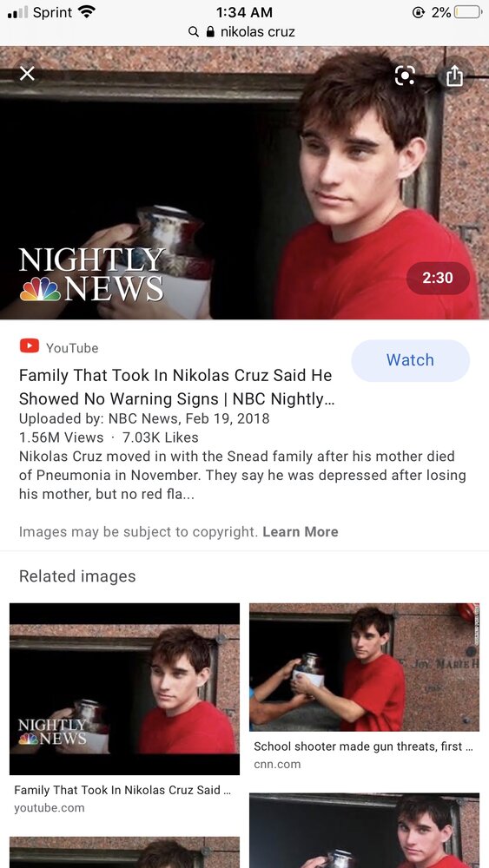Tap the battery indicator in status bar
The height and width of the screenshot is (868, 489).
point(468,12)
